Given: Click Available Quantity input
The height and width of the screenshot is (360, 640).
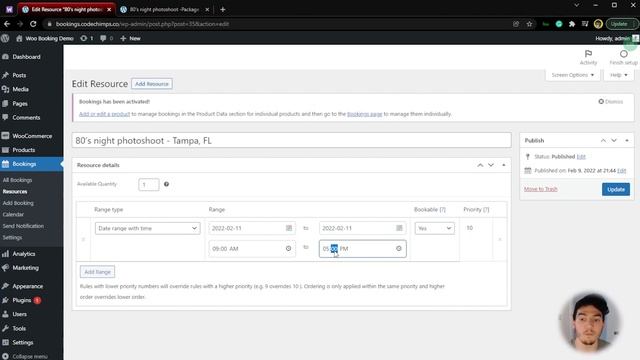Looking at the screenshot, I should coord(149,184).
